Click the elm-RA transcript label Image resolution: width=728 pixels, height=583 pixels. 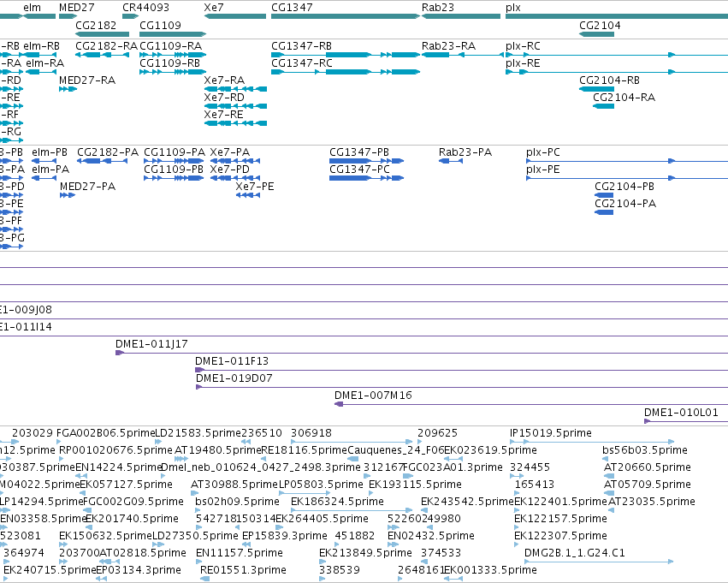pyautogui.click(x=45, y=63)
